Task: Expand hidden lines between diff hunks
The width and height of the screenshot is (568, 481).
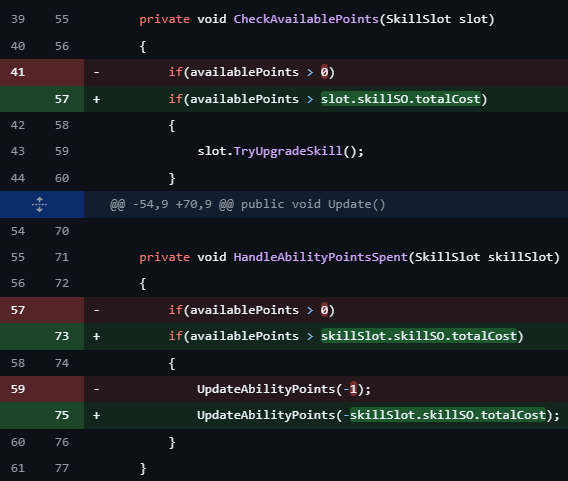Action: 39,205
